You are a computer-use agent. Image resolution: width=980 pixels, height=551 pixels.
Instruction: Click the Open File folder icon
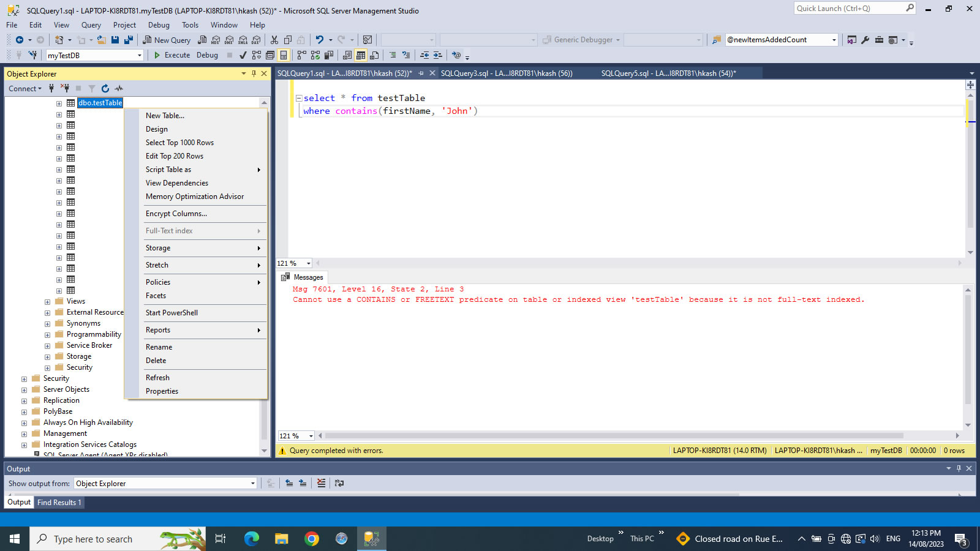(x=102, y=40)
